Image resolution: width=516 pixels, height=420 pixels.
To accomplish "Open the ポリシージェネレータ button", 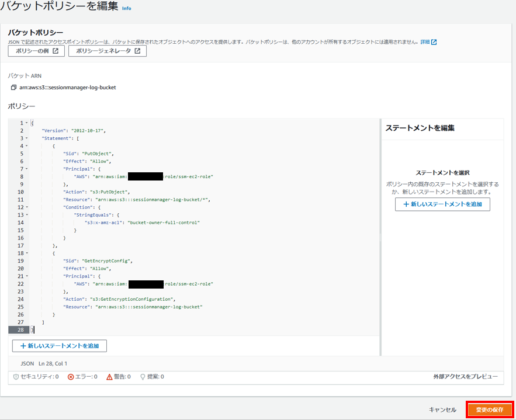I will pos(108,51).
